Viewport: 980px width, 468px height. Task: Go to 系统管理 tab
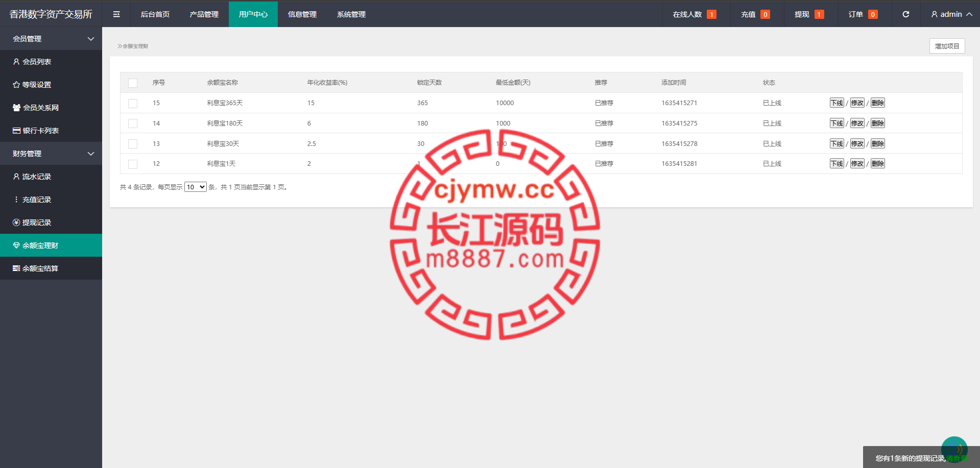[x=351, y=14]
